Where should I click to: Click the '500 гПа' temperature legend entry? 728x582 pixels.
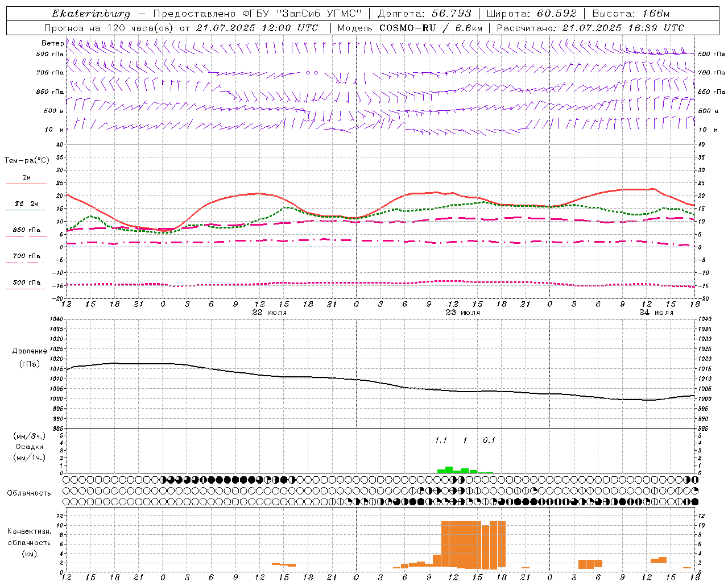tap(27, 282)
